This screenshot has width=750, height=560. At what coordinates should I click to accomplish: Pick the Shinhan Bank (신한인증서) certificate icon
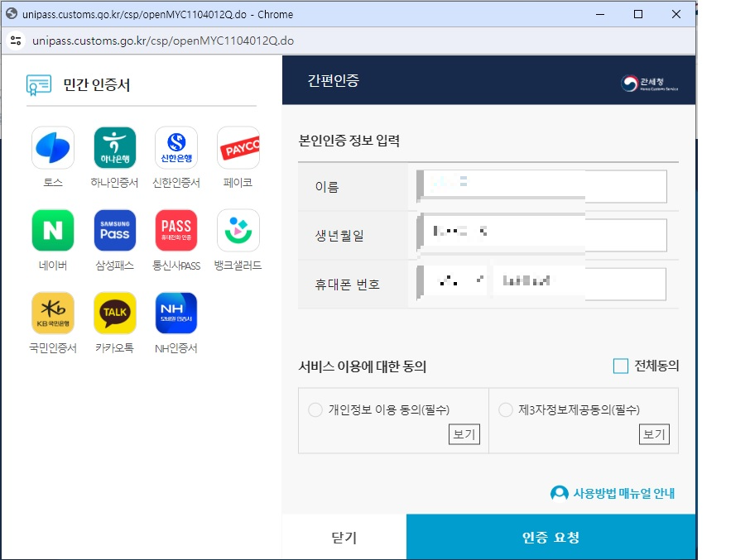[176, 147]
